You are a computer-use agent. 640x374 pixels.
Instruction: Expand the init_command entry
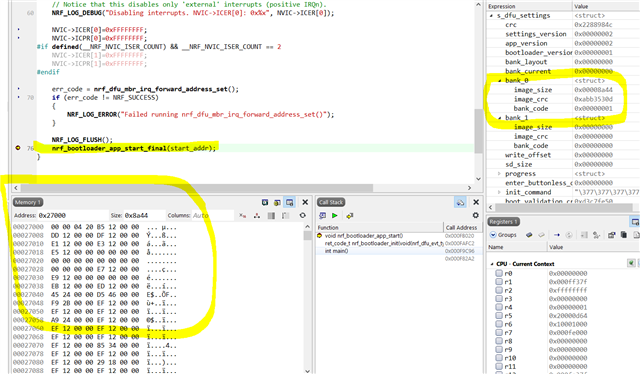tap(499, 192)
